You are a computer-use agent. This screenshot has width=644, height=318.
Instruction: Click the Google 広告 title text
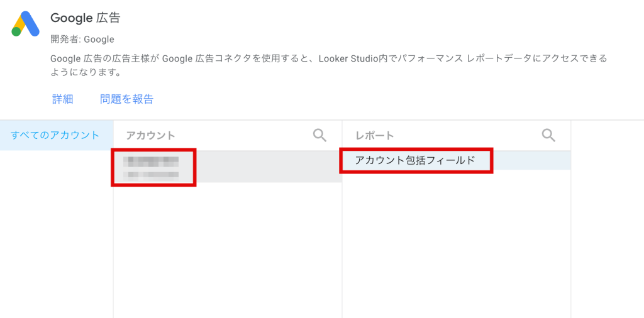click(x=86, y=18)
